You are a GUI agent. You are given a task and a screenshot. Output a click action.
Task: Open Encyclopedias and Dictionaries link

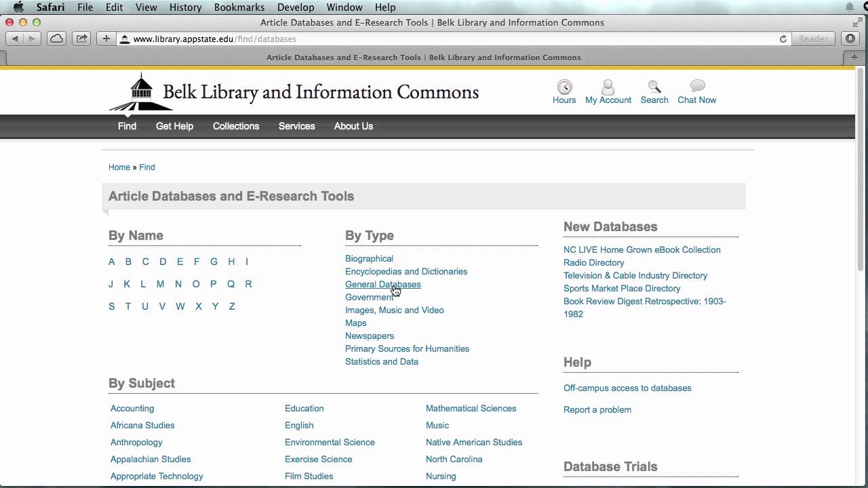click(x=406, y=272)
